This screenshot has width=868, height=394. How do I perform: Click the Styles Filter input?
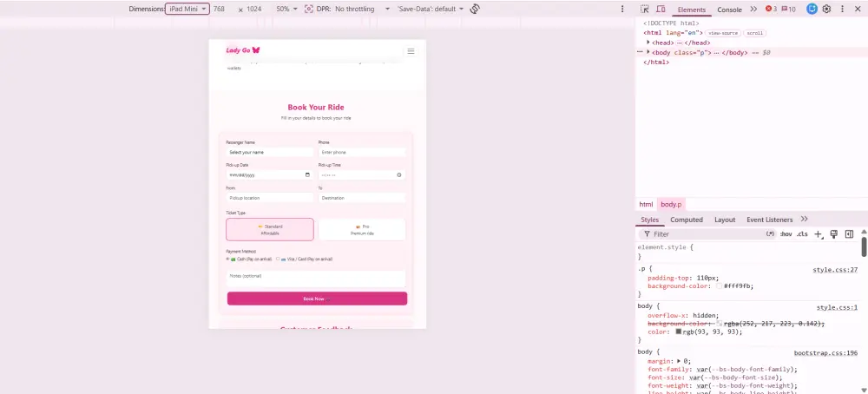[708, 234]
